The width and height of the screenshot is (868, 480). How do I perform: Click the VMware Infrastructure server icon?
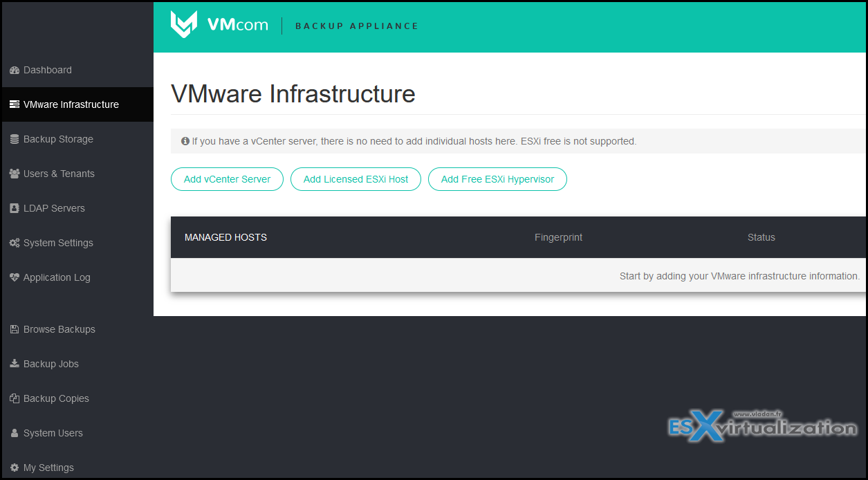(15, 105)
